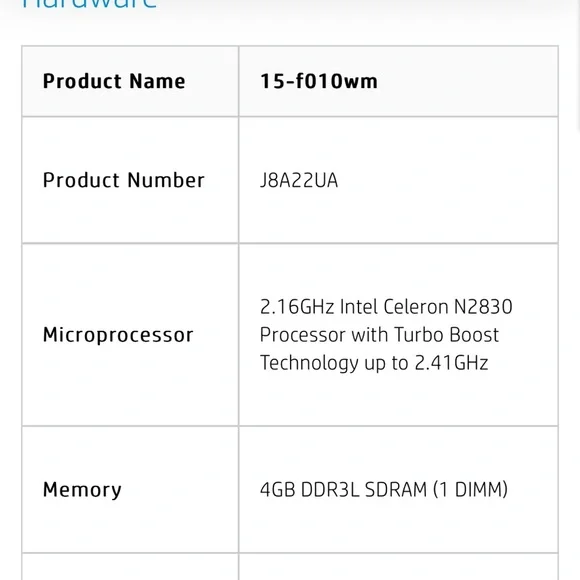Screen dimensions: 580x580
Task: Select the Memory label cell
Action: [x=130, y=489]
